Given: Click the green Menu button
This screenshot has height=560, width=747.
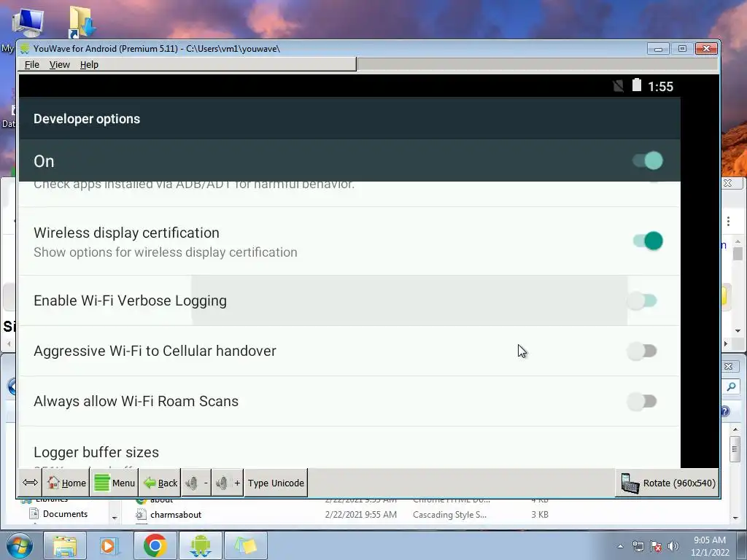Looking at the screenshot, I should click(x=115, y=483).
